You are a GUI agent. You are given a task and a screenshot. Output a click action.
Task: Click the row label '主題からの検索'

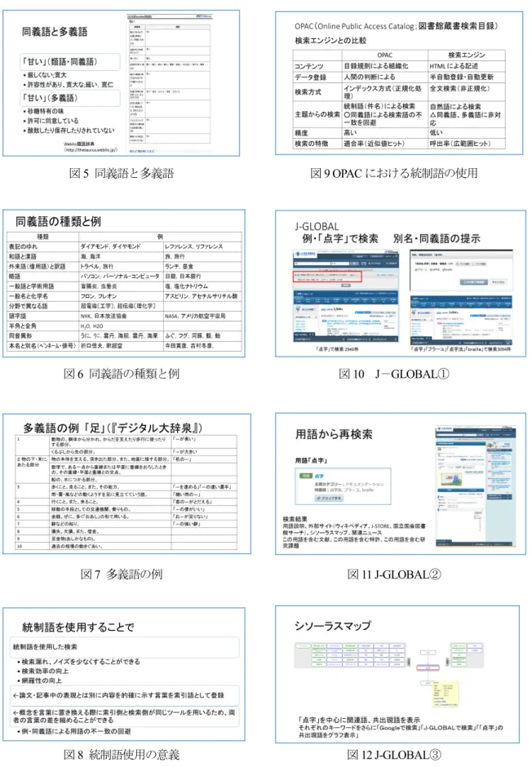(317, 114)
